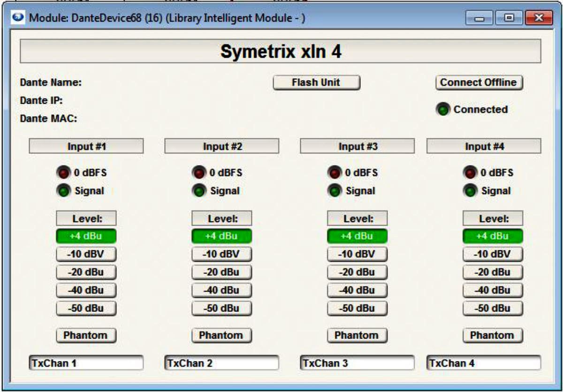Minimize the module window
Image resolution: width=563 pixels, height=392 pixels.
pyautogui.click(x=480, y=19)
